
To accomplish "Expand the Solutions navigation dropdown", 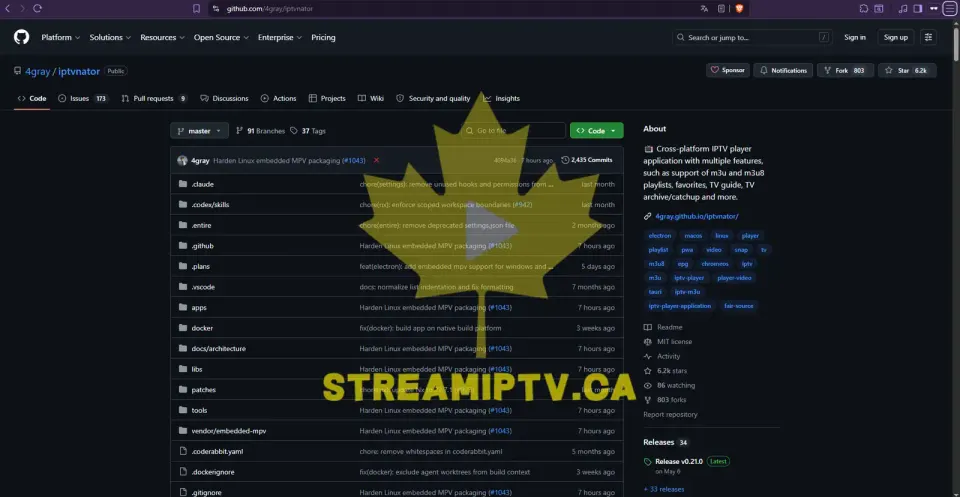I will (x=110, y=37).
